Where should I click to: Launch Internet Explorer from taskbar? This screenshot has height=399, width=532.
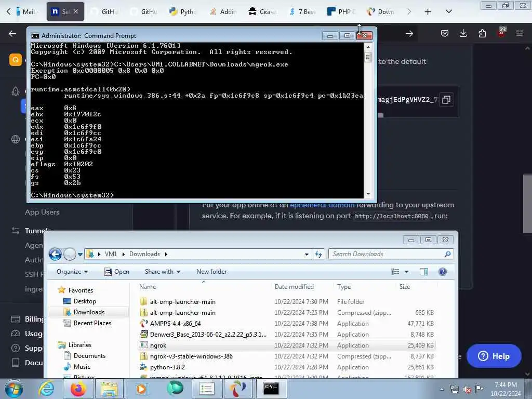tap(46, 389)
